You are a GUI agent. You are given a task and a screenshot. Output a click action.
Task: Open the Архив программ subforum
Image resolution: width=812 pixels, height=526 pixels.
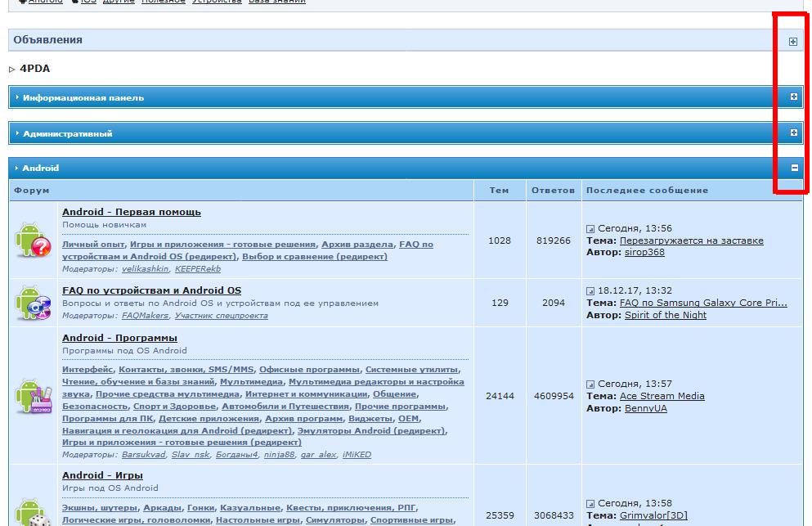tap(304, 419)
